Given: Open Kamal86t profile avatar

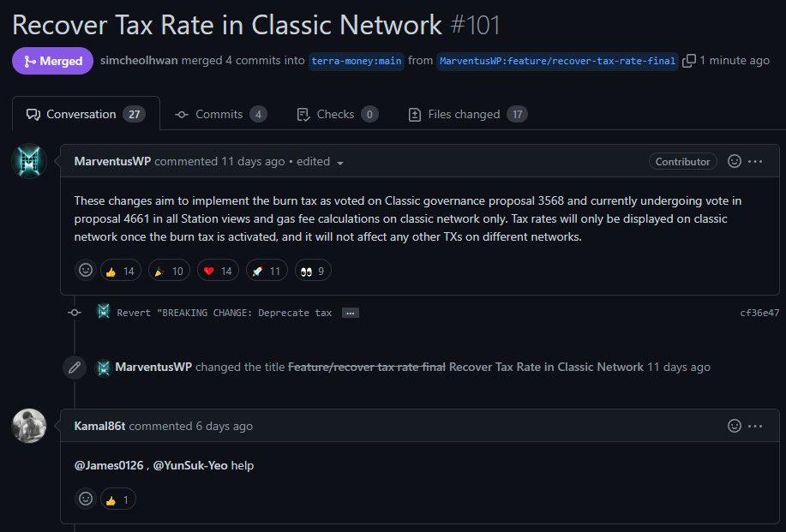Looking at the screenshot, I should point(29,427).
